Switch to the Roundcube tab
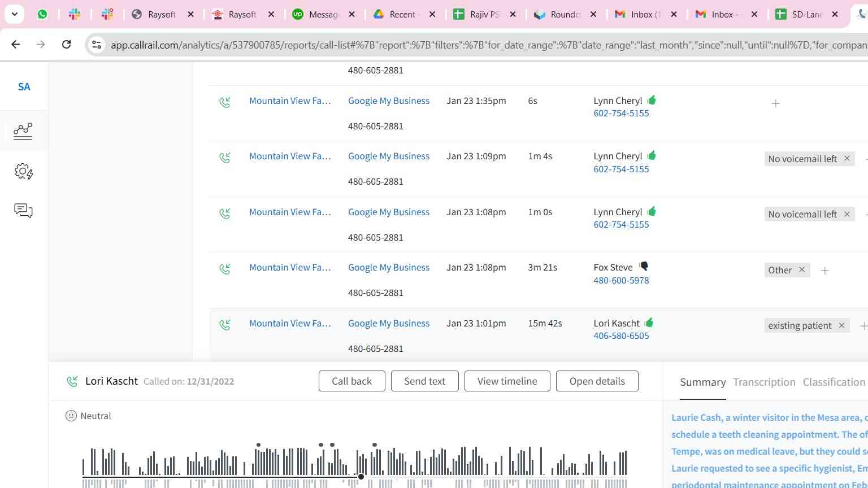This screenshot has height=488, width=868. tap(565, 14)
